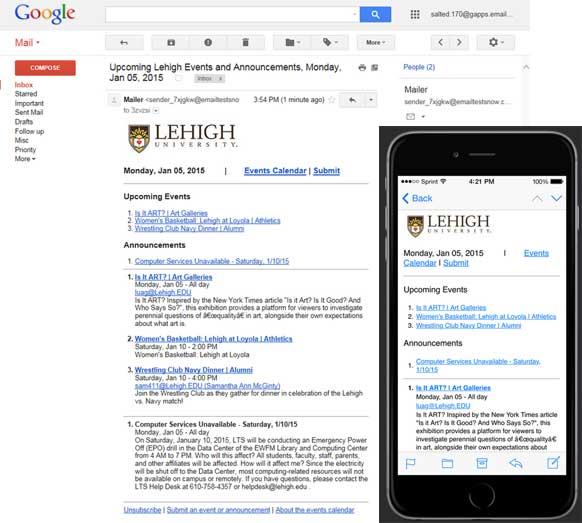Open Wrestling Club Navy Dinner list link

[x=189, y=229]
